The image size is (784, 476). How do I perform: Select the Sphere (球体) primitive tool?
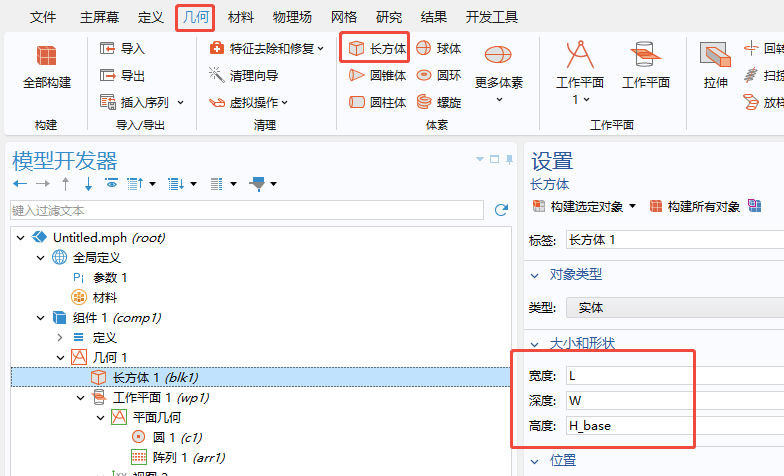[x=439, y=48]
